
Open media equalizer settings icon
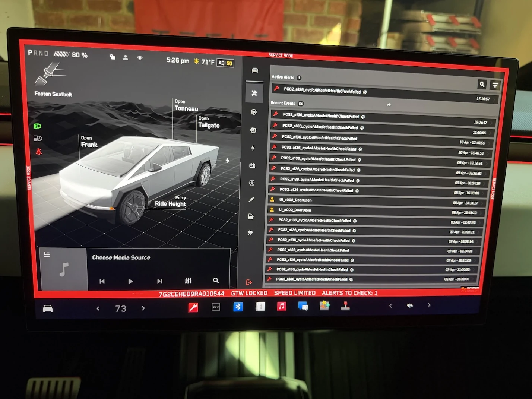point(188,281)
